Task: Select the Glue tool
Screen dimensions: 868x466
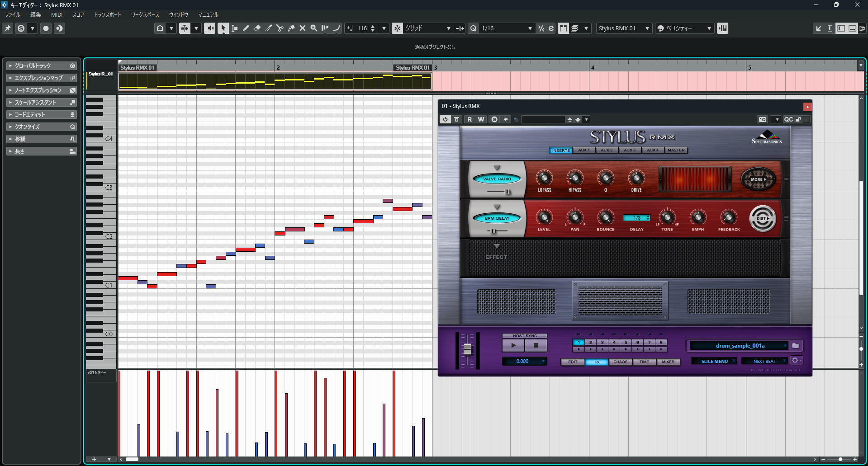Action: (x=291, y=28)
